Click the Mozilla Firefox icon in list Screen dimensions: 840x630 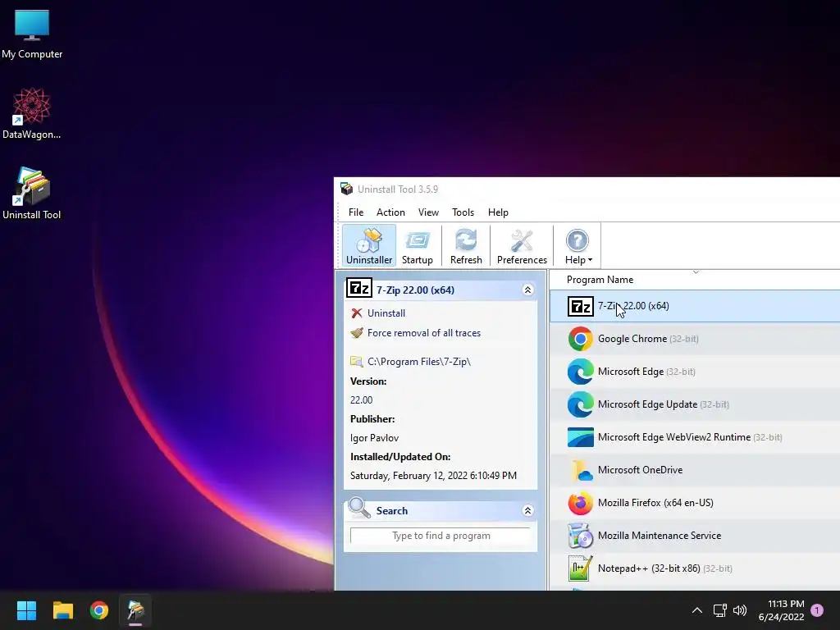580,503
